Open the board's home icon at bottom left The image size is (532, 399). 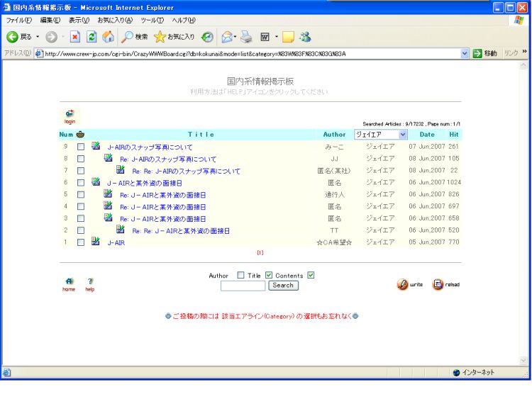(69, 281)
